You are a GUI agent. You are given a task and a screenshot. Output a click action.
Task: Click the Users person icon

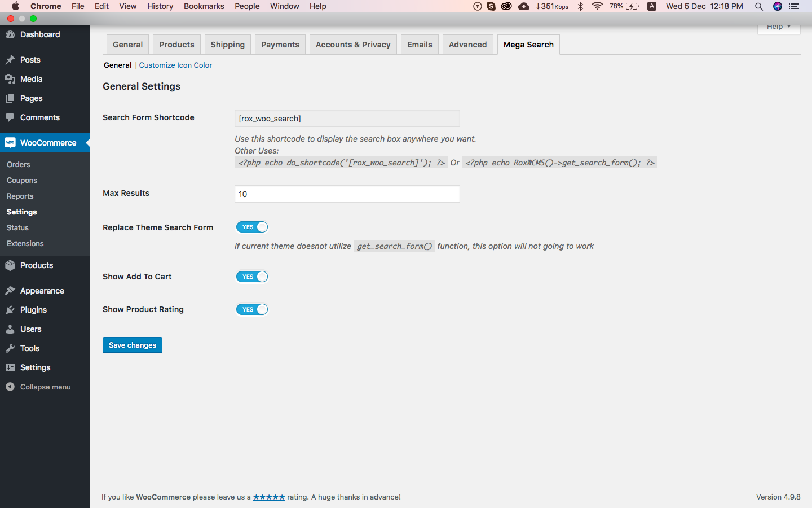pyautogui.click(x=10, y=329)
